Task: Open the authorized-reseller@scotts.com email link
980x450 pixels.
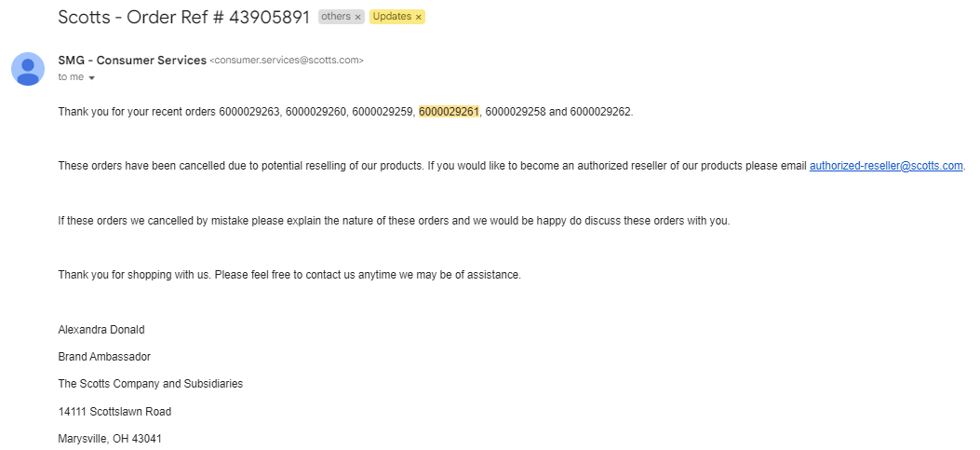Action: [x=886, y=166]
